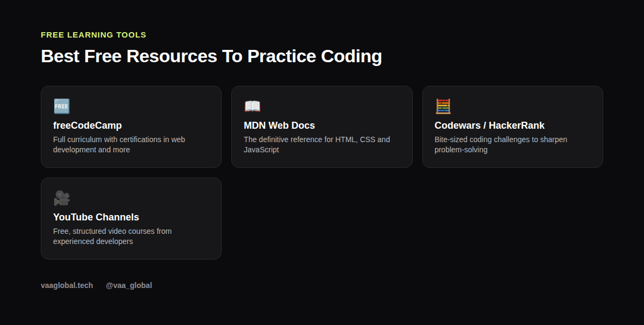The height and width of the screenshot is (325, 644).
Task: Click the abacus icon above Codewars / HackerRank
Action: [x=443, y=106]
